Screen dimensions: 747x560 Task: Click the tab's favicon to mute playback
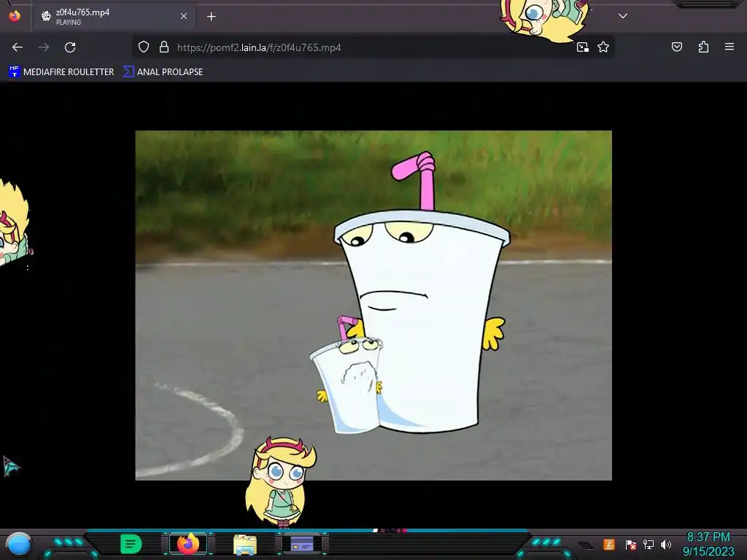click(x=46, y=17)
